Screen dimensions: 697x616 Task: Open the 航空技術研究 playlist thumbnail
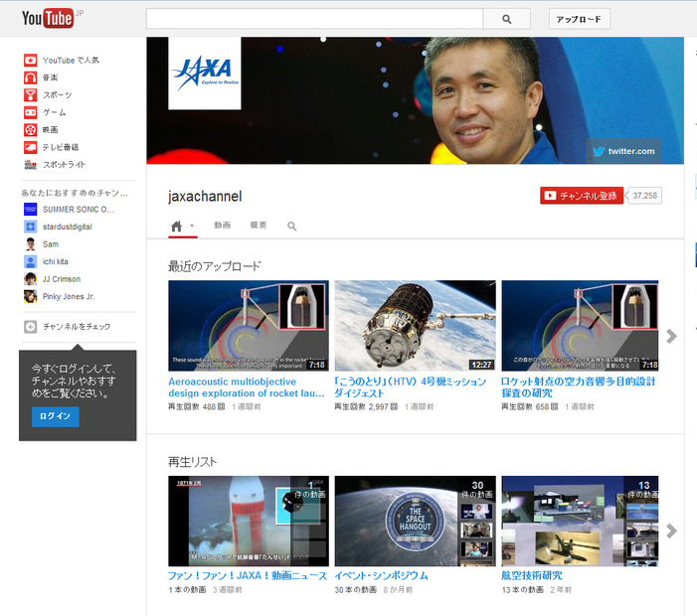(580, 521)
